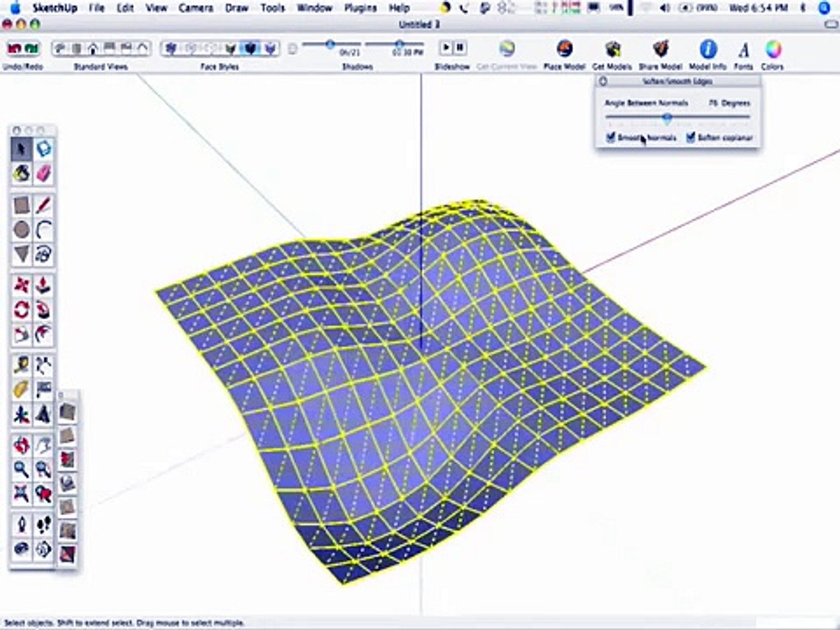This screenshot has height=630, width=840.
Task: Open the View menu
Action: [x=156, y=8]
